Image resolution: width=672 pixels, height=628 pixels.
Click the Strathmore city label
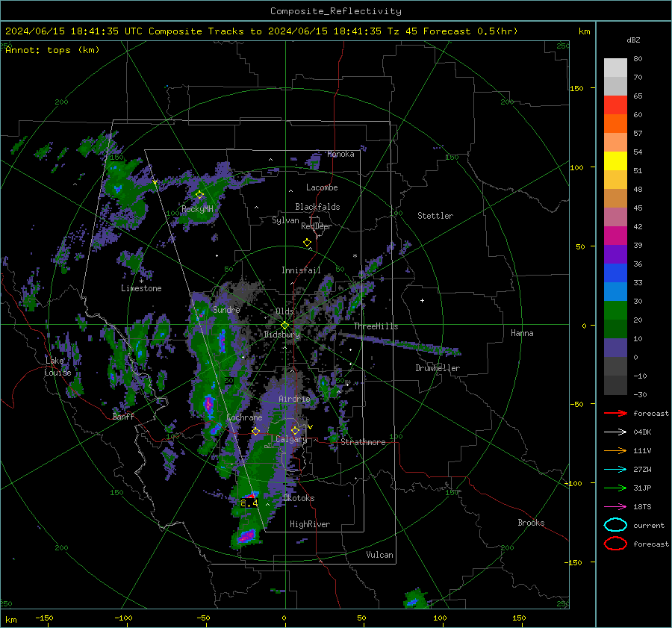pyautogui.click(x=363, y=442)
